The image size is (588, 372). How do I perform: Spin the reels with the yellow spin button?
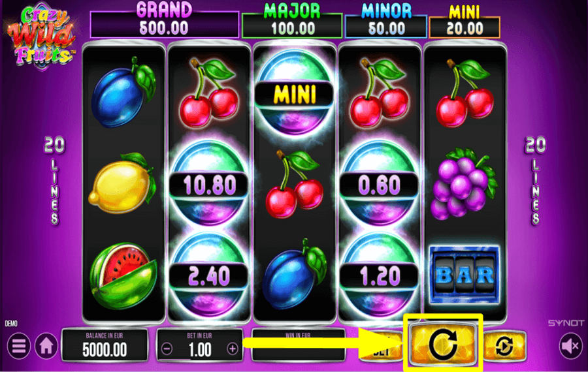[443, 343]
